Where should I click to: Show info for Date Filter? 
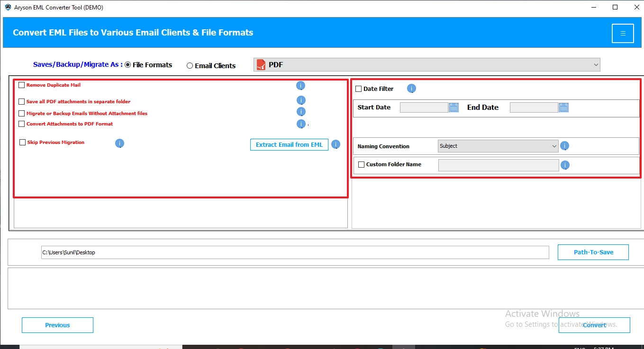[x=411, y=89]
